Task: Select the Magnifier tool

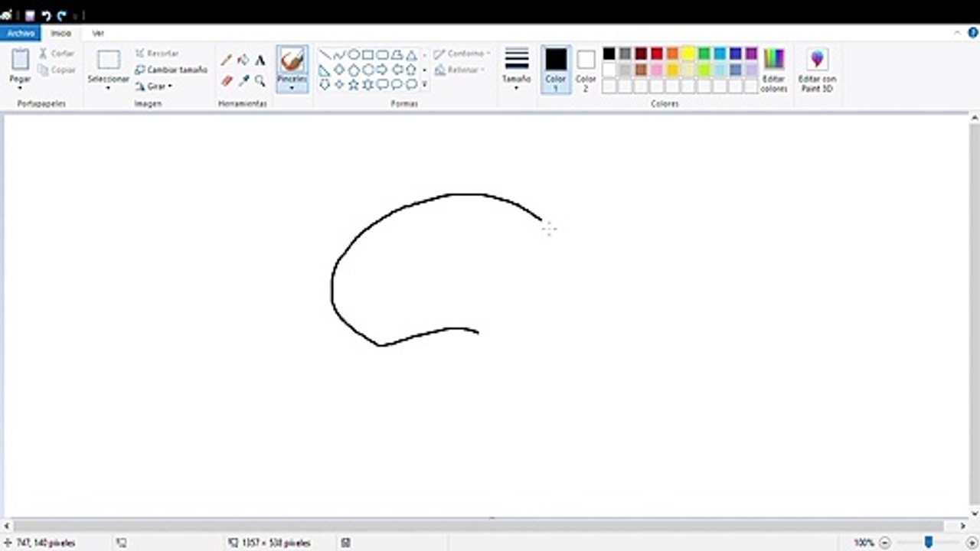Action: click(x=260, y=80)
